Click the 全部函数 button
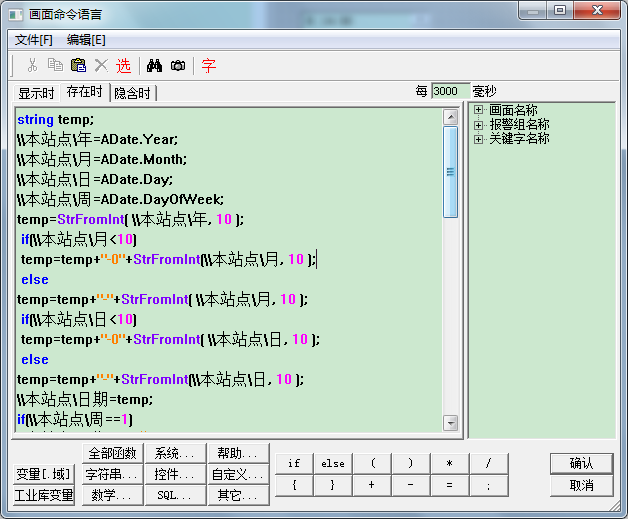The width and height of the screenshot is (628, 519). tap(112, 453)
